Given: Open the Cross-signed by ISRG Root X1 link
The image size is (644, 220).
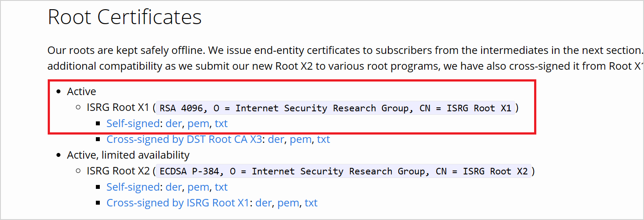Looking at the screenshot, I should coord(178,203).
